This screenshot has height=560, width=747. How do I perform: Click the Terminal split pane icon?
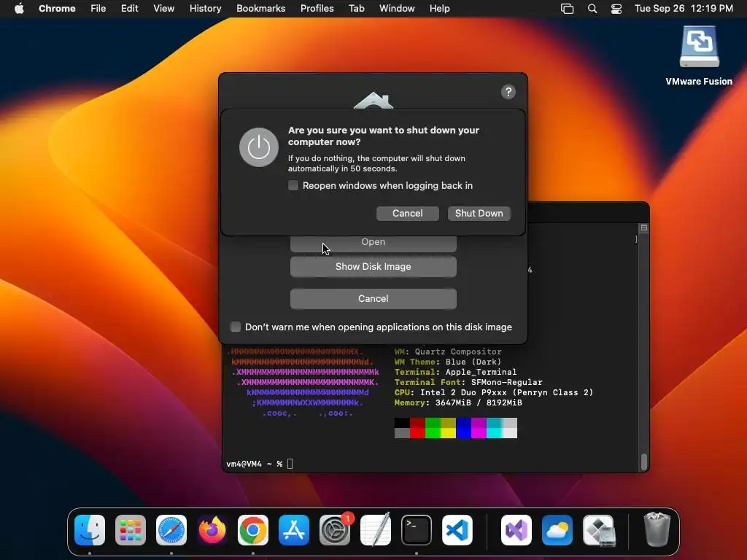pyautogui.click(x=643, y=228)
